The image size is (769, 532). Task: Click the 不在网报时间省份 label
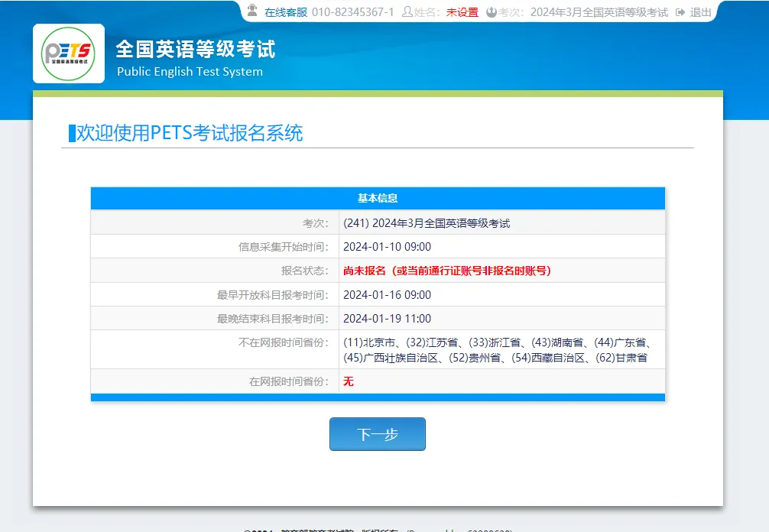tap(284, 342)
